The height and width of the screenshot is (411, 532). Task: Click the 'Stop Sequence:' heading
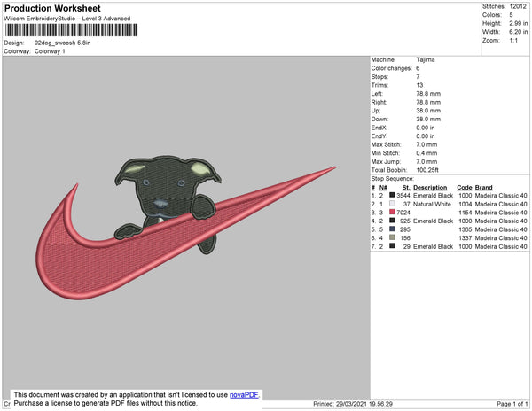click(x=393, y=179)
